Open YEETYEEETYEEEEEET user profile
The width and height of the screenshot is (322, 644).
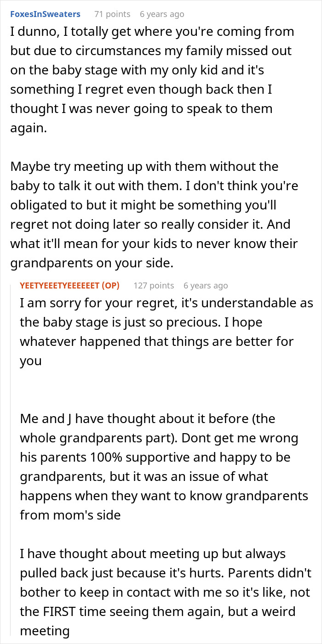coord(59,286)
